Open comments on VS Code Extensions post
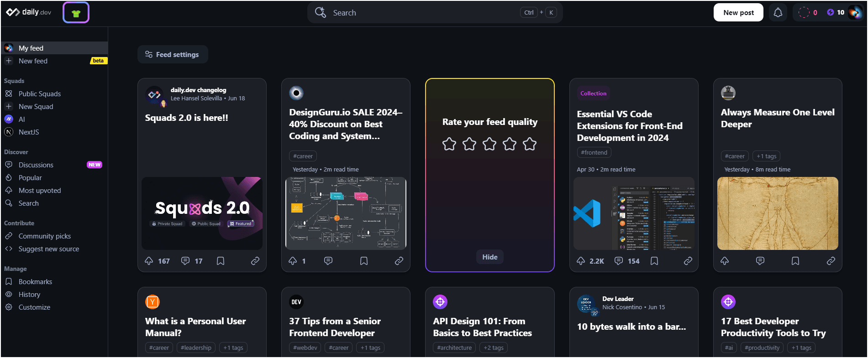Image resolution: width=868 pixels, height=358 pixels. tap(619, 261)
